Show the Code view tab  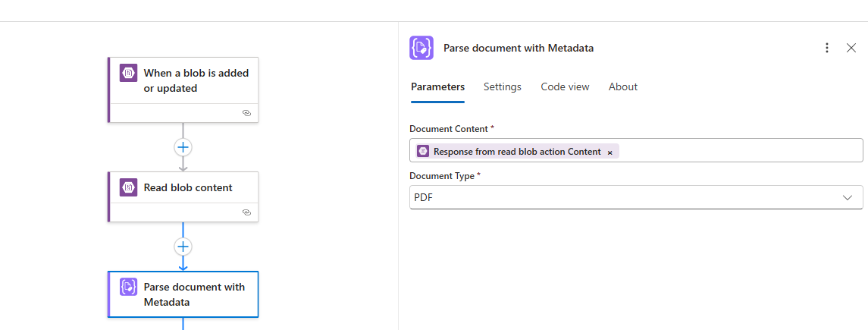click(x=565, y=87)
